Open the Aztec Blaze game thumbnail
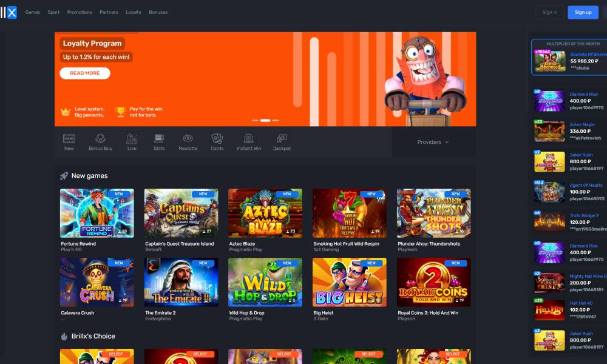 tap(265, 213)
